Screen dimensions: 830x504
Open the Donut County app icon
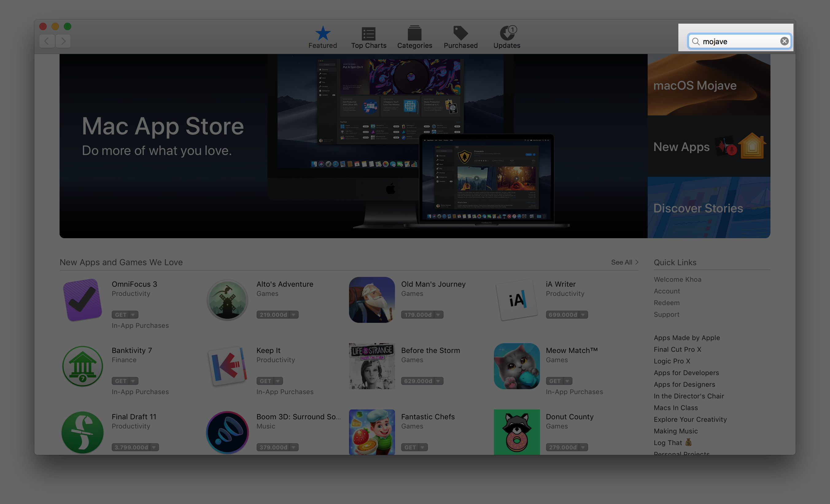(517, 432)
